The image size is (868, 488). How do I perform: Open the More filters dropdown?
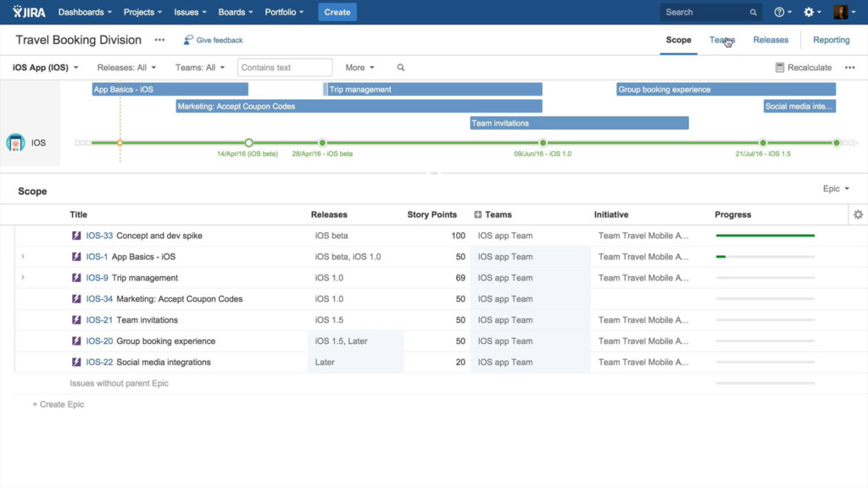pos(359,68)
